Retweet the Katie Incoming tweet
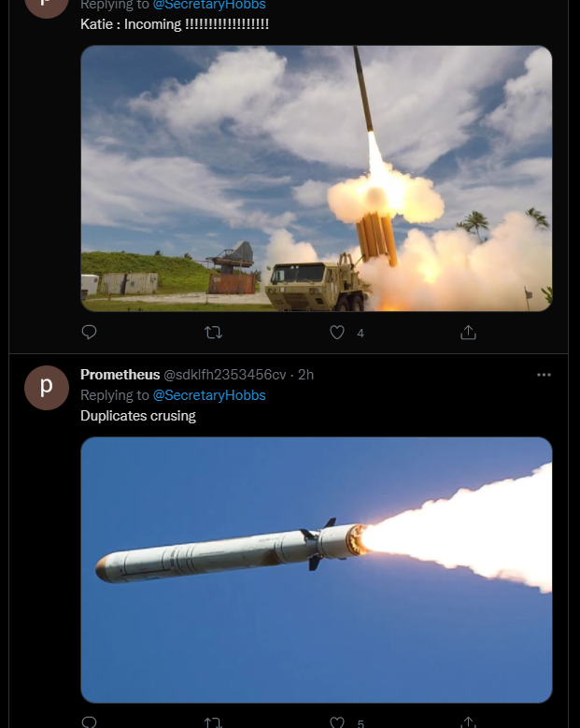The image size is (580, 728). [214, 333]
